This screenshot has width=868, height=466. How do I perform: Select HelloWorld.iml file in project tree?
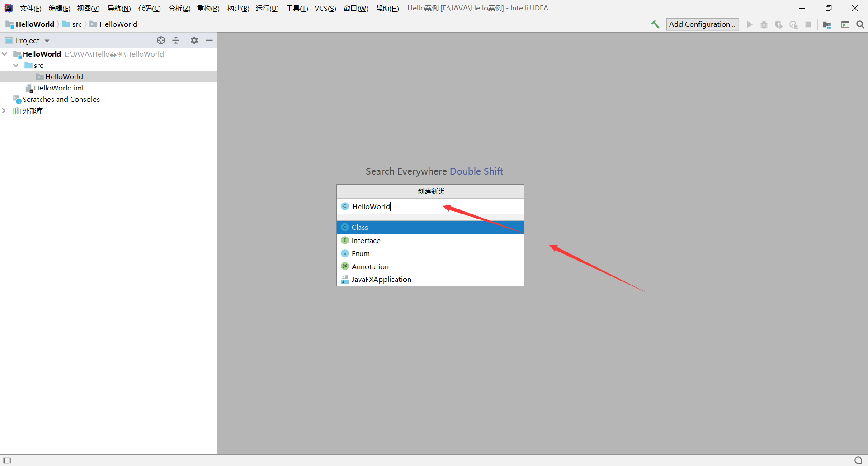coord(108,88)
